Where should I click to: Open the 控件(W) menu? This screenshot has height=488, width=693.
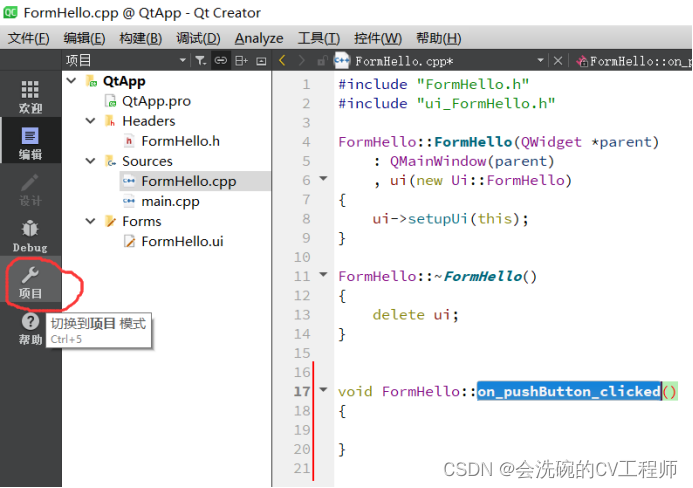378,38
